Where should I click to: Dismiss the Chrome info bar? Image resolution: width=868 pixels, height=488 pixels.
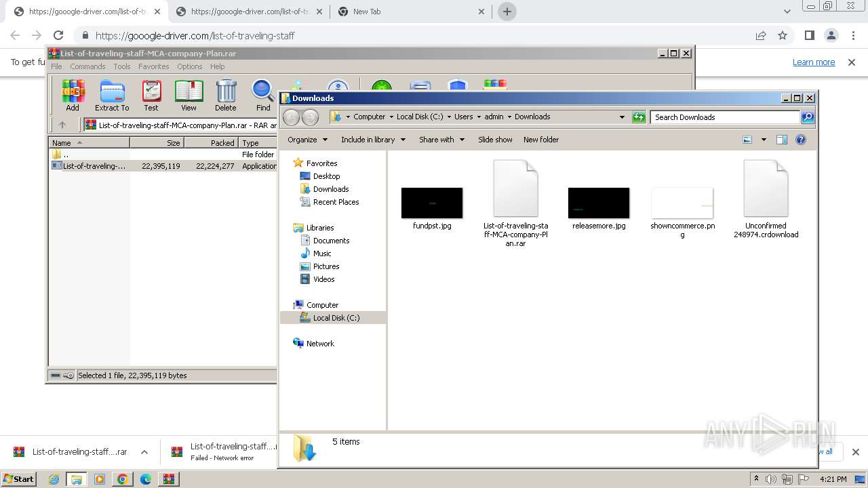852,62
